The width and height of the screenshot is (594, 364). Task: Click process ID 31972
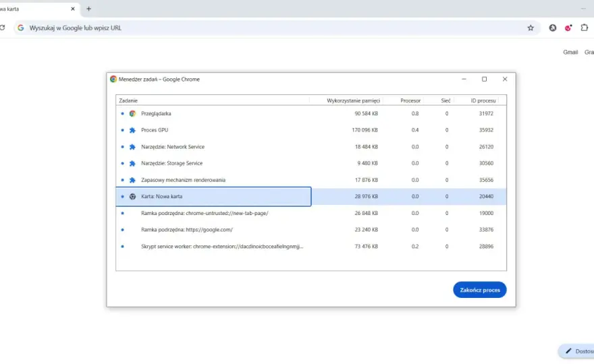(x=486, y=113)
